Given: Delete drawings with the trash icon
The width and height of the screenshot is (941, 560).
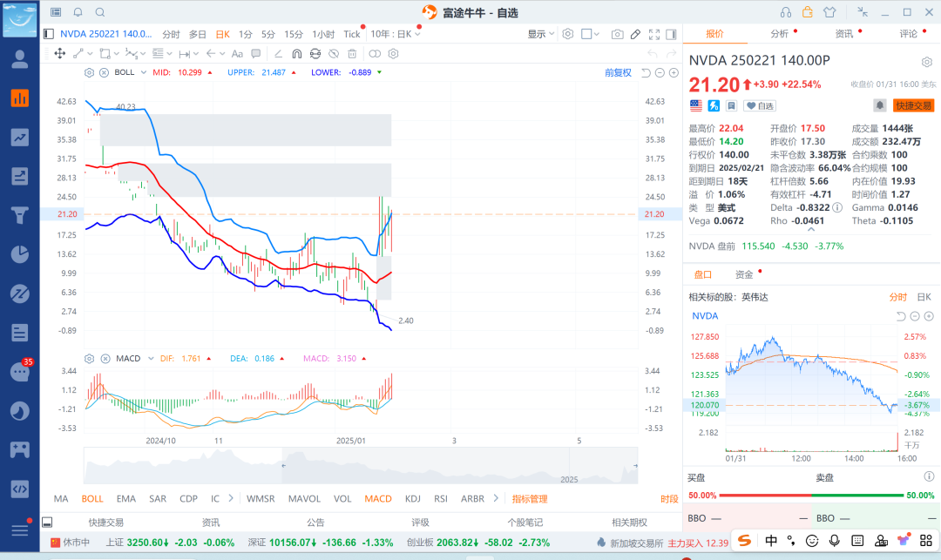Looking at the screenshot, I should (x=352, y=53).
